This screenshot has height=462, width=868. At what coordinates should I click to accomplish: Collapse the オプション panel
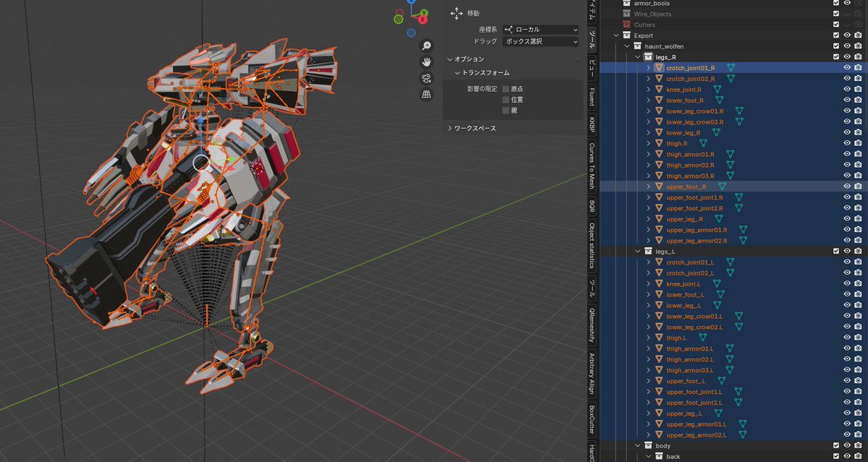pos(449,59)
